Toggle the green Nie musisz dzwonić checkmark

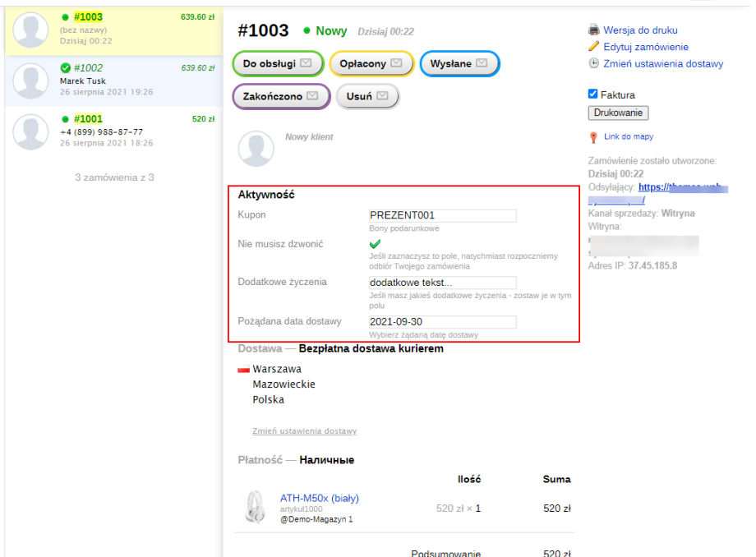pyautogui.click(x=376, y=244)
